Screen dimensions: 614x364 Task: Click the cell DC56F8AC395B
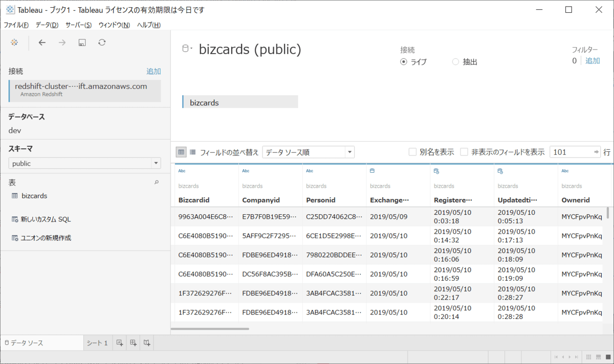pyautogui.click(x=269, y=274)
